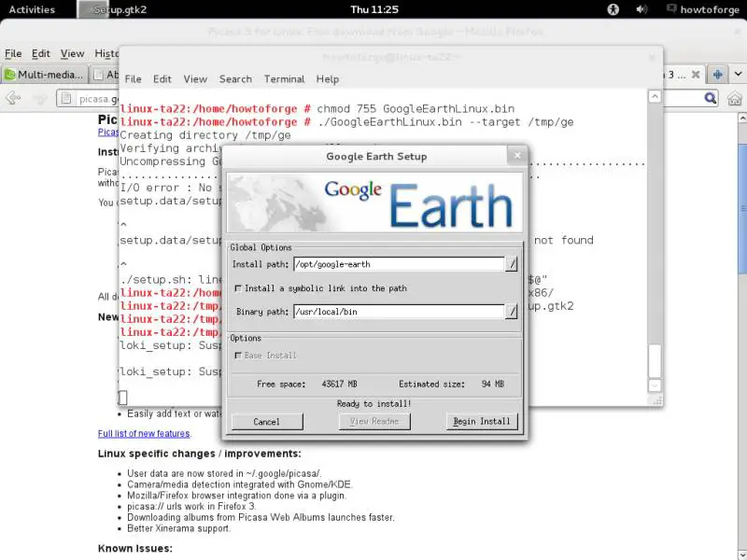This screenshot has height=560, width=747.
Task: Click the page icon in Firefox address bar
Action: (x=66, y=99)
